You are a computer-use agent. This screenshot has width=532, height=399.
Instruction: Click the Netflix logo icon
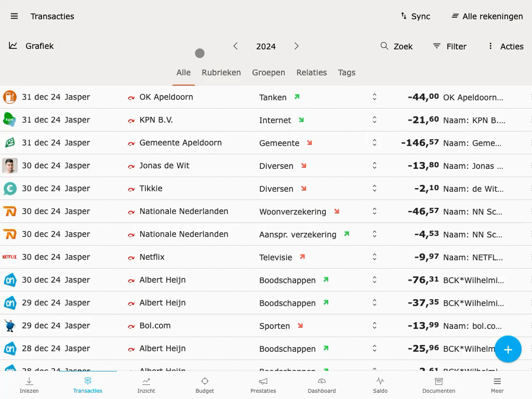tap(9, 257)
